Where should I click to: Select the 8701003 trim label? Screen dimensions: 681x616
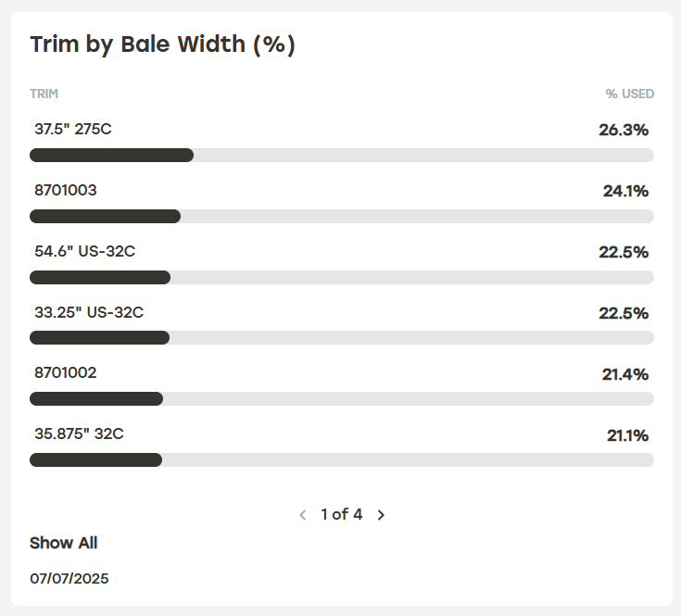pyautogui.click(x=66, y=191)
